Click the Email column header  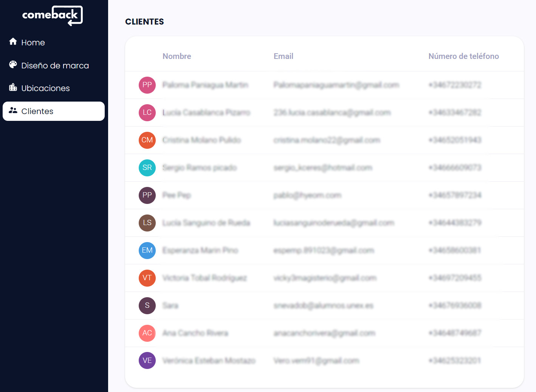coord(283,56)
